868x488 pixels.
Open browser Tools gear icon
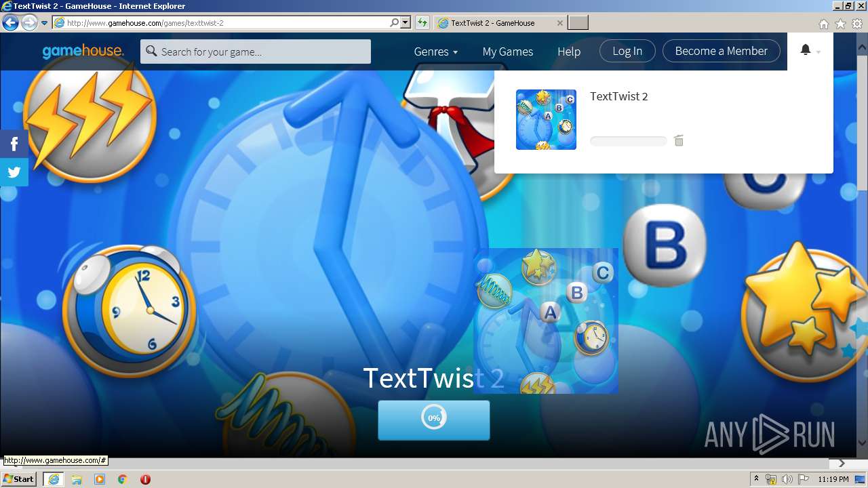857,24
